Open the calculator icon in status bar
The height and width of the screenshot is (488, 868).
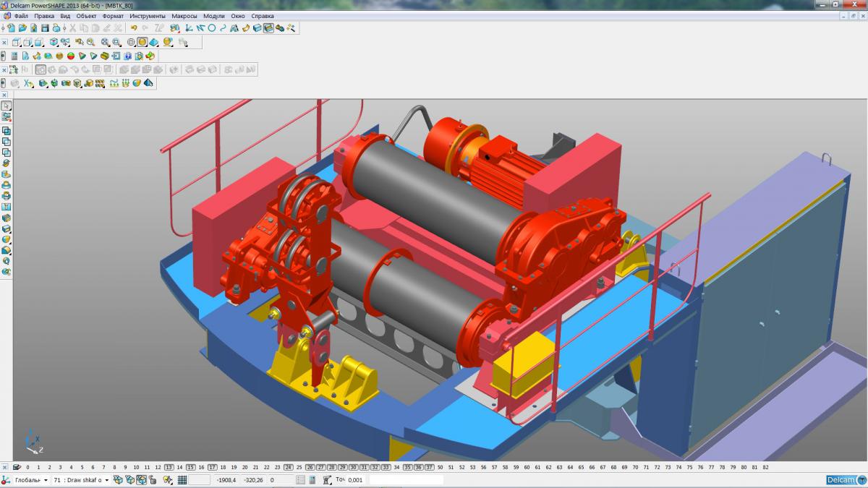pyautogui.click(x=312, y=479)
